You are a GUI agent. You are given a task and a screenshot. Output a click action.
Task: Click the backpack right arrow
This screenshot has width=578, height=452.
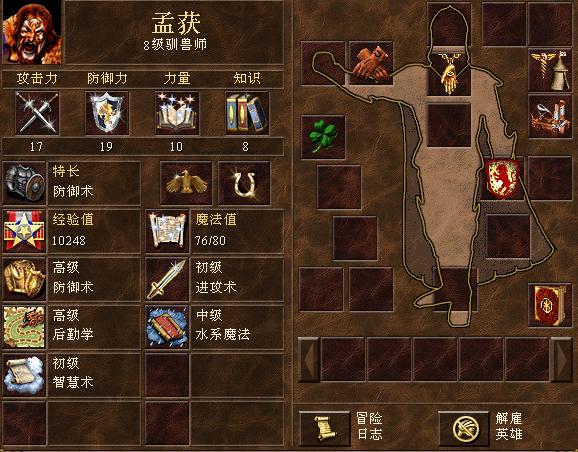point(561,359)
